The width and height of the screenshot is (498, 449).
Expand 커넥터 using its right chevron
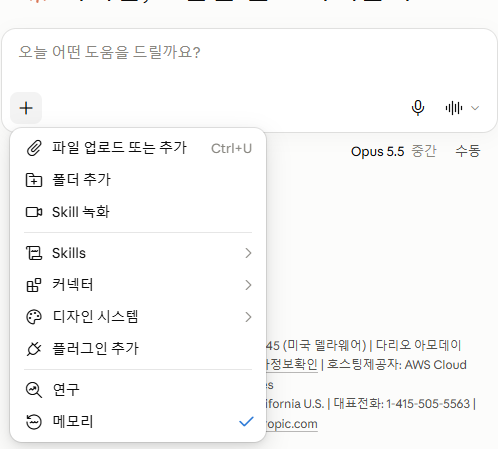click(x=248, y=285)
